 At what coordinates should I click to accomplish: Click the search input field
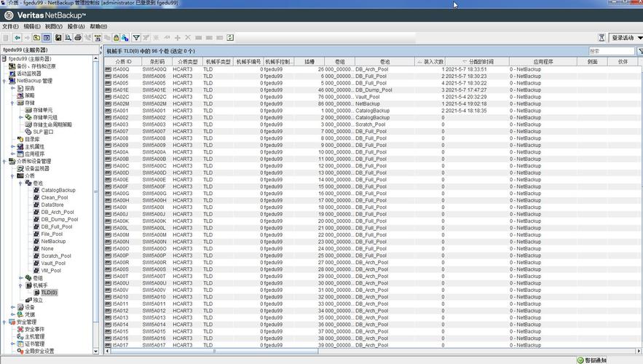point(612,51)
